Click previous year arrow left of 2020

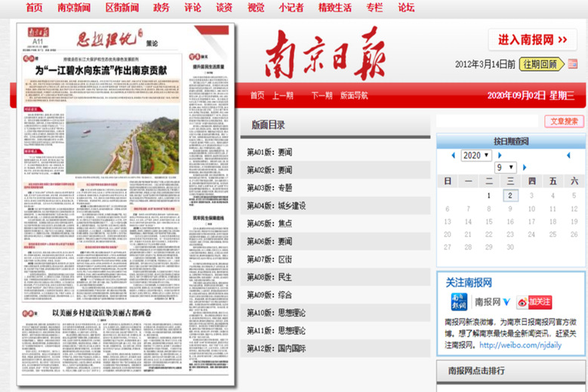click(x=453, y=156)
